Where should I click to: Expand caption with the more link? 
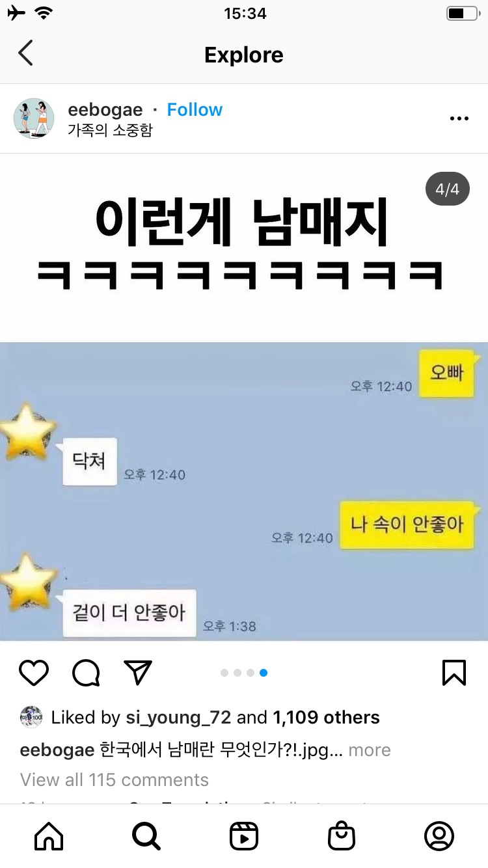coord(370,750)
